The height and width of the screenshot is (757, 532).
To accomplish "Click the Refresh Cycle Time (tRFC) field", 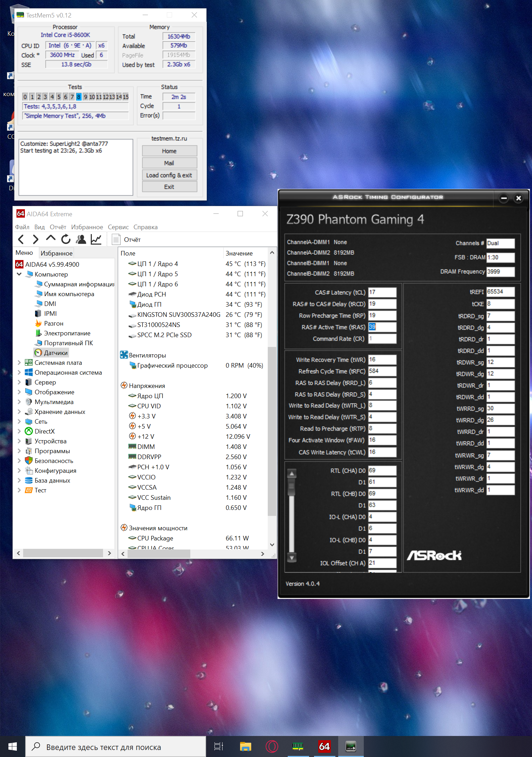I will (x=382, y=371).
